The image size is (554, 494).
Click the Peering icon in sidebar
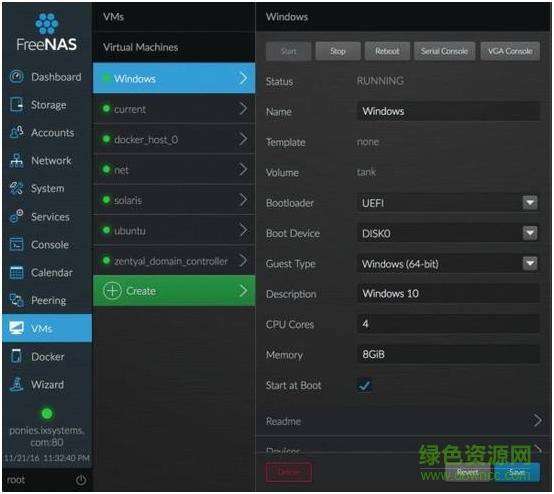pos(17,300)
